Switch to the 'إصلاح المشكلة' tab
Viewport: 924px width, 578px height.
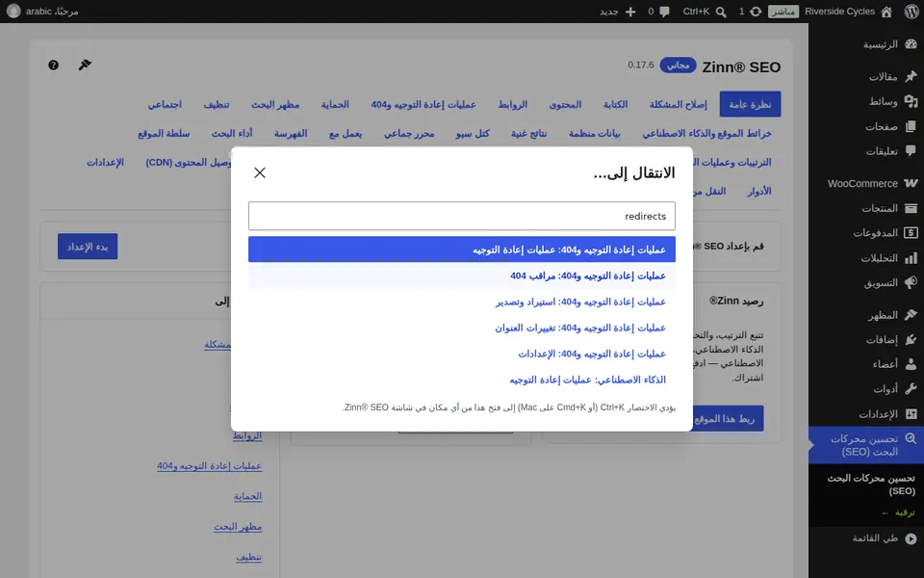point(678,104)
